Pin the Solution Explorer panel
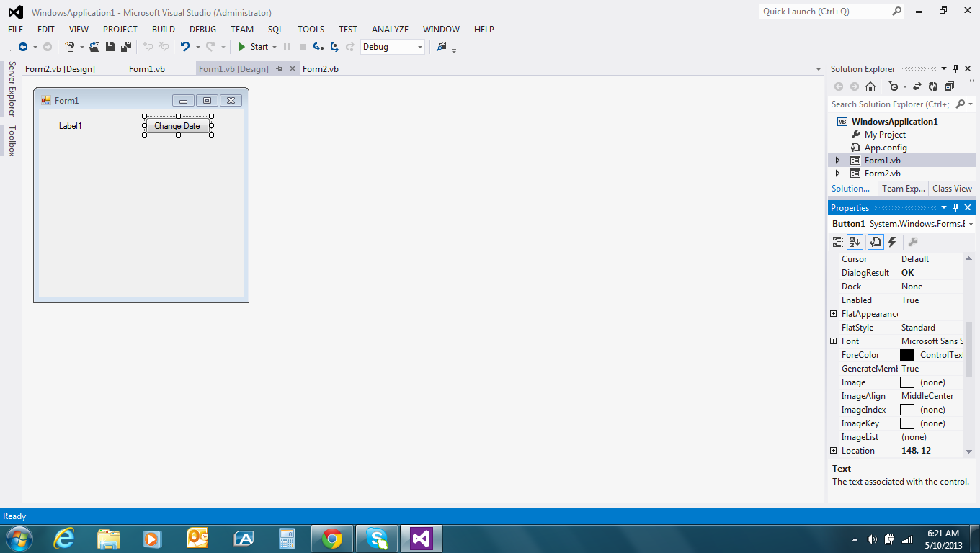 [x=956, y=68]
